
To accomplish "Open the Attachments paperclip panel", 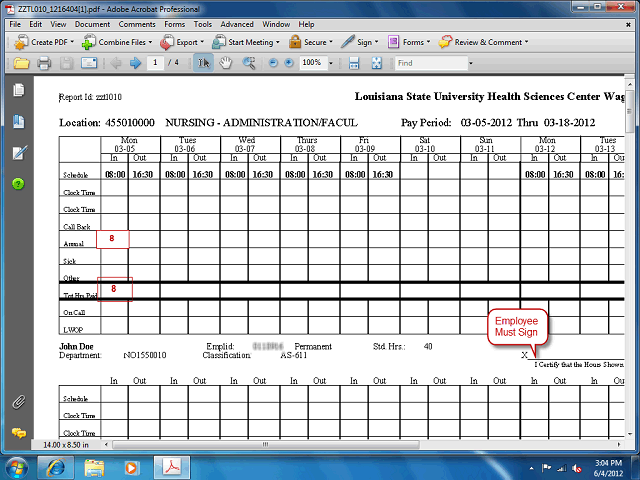I will [18, 402].
